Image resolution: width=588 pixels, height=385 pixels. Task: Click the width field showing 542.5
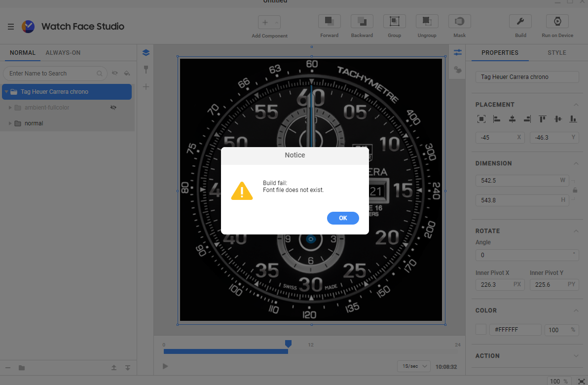coord(522,181)
